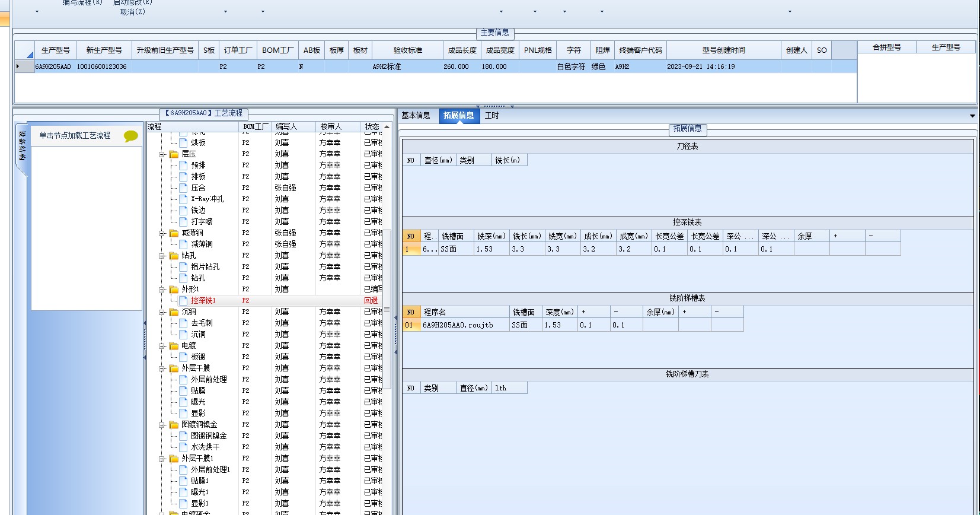Viewport: 980px width, 515px height.
Task: Collapse the 减薄铜 group node
Action: 162,233
